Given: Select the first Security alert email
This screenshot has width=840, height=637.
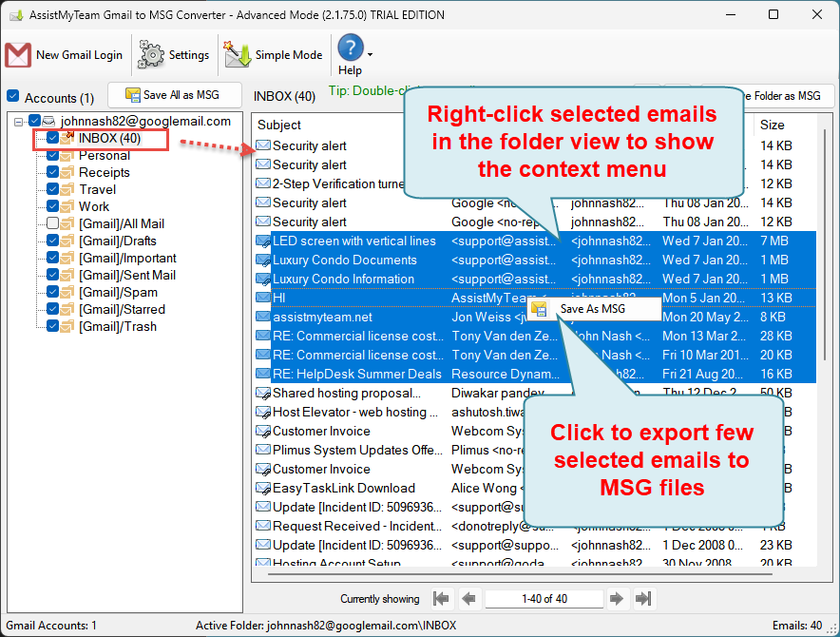Looking at the screenshot, I should [309, 145].
